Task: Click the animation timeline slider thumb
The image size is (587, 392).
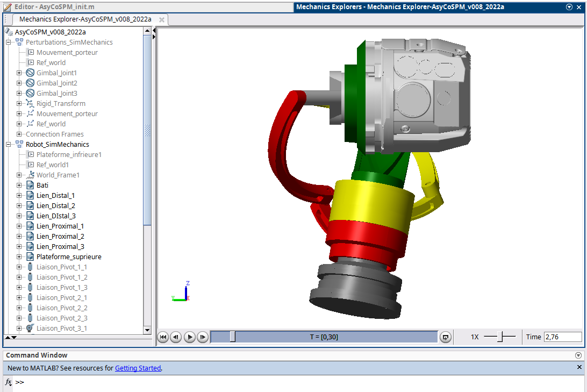Action: (x=232, y=337)
